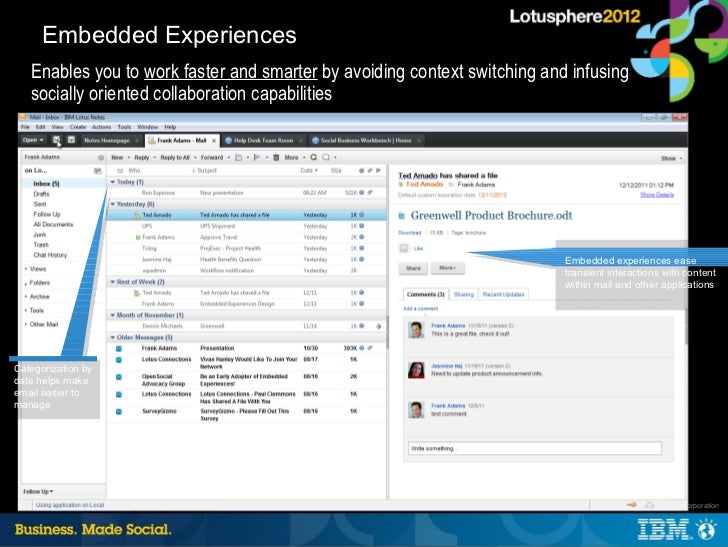Viewport: 728px width, 547px height.
Task: Collapse the Rest of Week (2) group
Action: click(113, 282)
